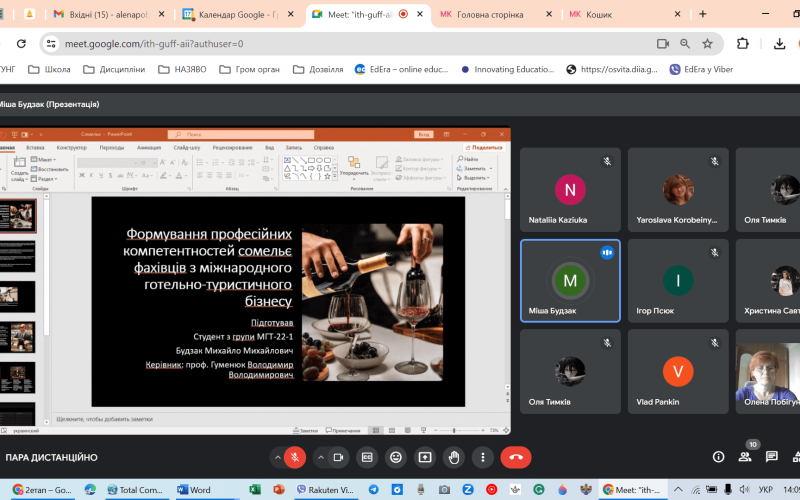Send a reaction with the emoji button
This screenshot has height=500, width=800.
[396, 457]
